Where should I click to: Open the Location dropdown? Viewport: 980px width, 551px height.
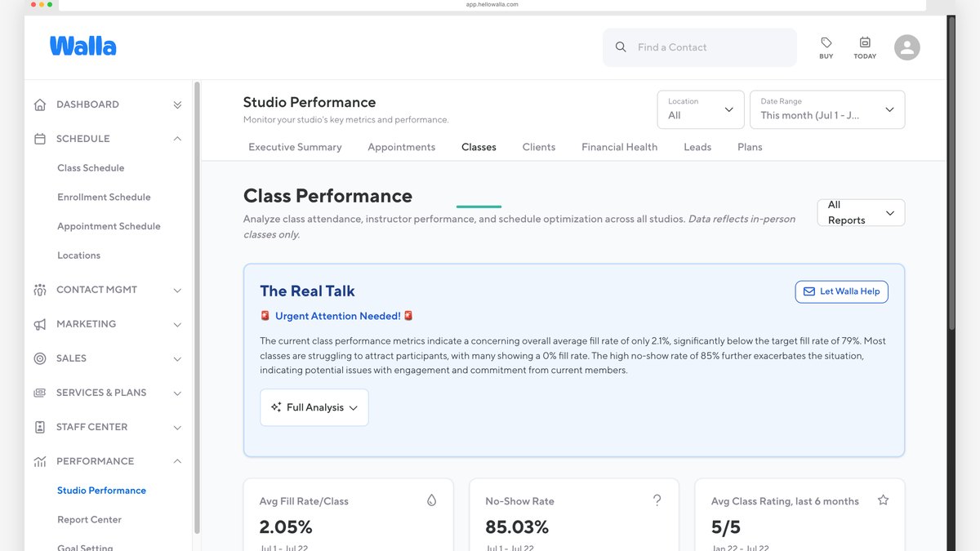point(701,109)
